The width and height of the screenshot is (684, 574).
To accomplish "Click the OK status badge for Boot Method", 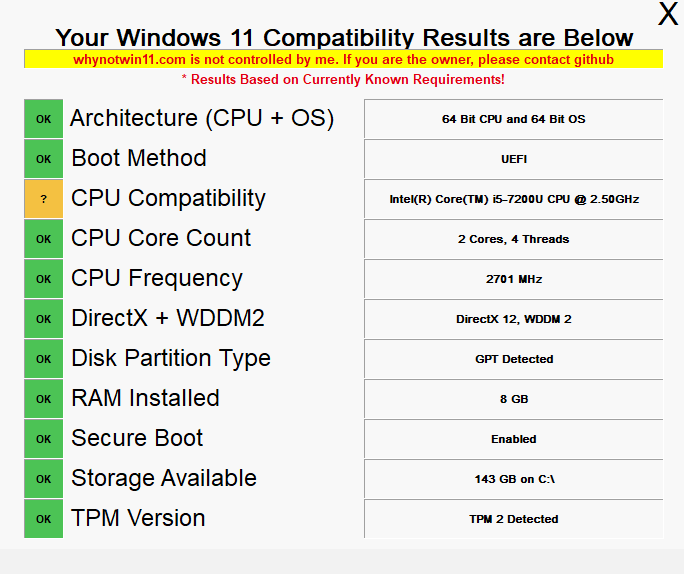I will pos(43,159).
